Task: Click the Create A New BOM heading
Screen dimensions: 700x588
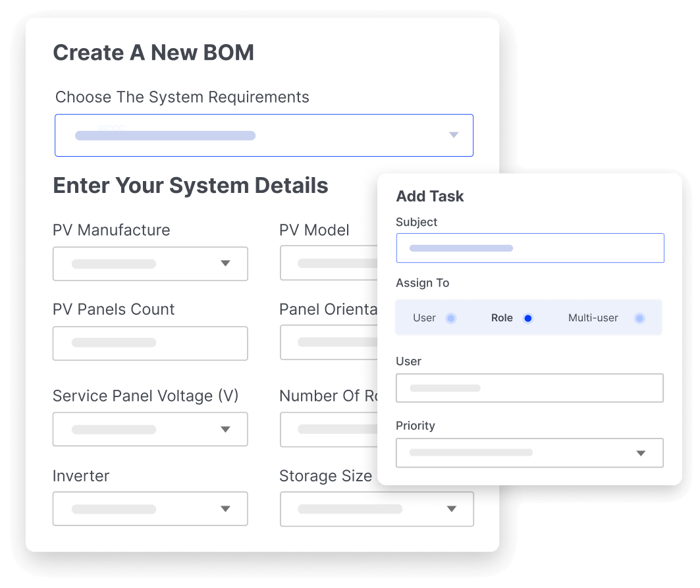Action: [x=153, y=52]
